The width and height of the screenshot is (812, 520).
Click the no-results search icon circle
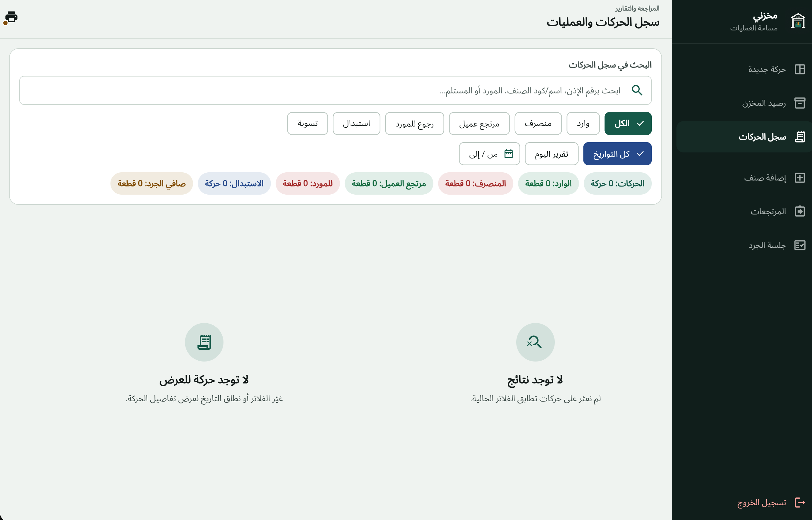535,342
